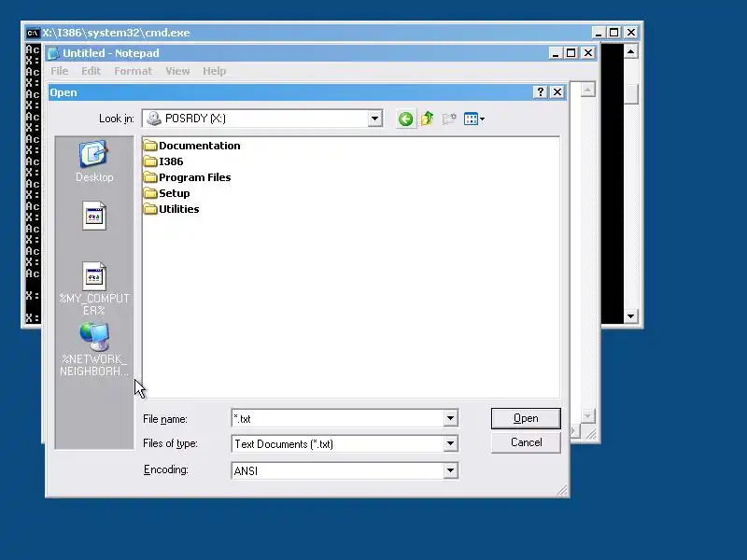Expand the File name dropdown arrow
This screenshot has height=560, width=747.
pyautogui.click(x=450, y=418)
